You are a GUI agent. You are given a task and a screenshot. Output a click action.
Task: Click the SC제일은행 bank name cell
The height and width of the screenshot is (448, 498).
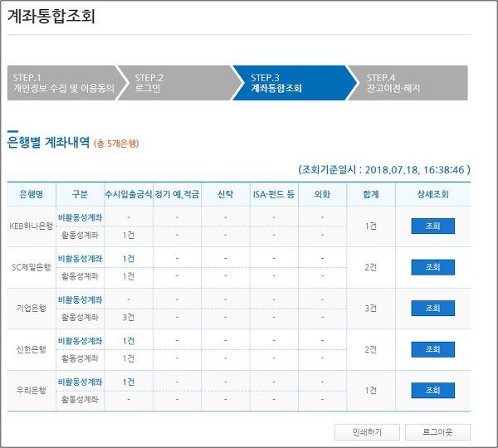pos(32,267)
